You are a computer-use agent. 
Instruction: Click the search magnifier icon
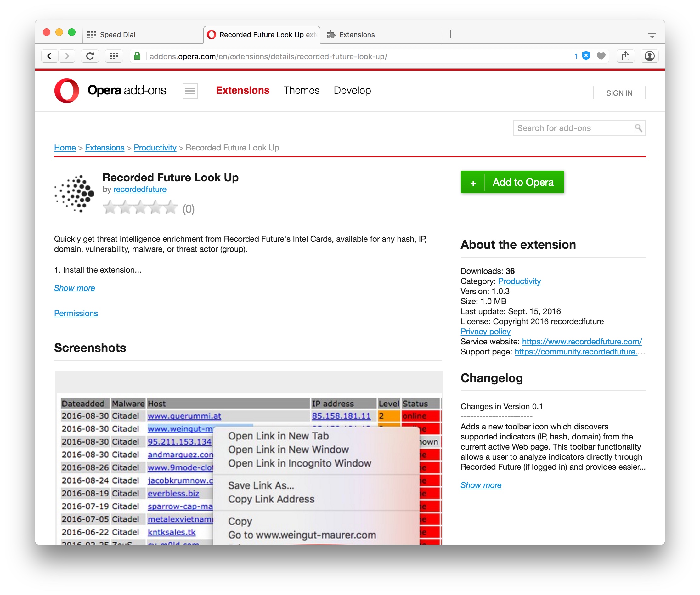pyautogui.click(x=638, y=128)
